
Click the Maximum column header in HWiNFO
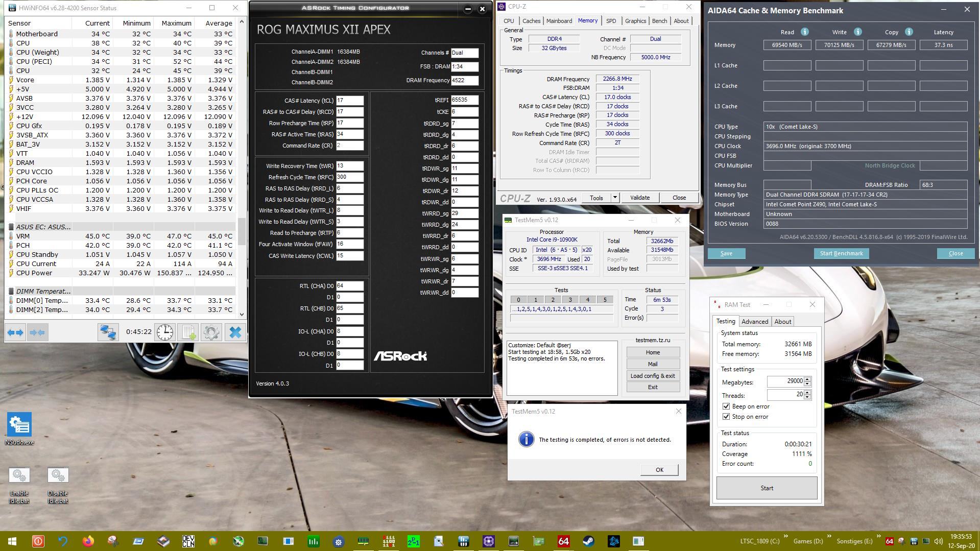pyautogui.click(x=176, y=23)
